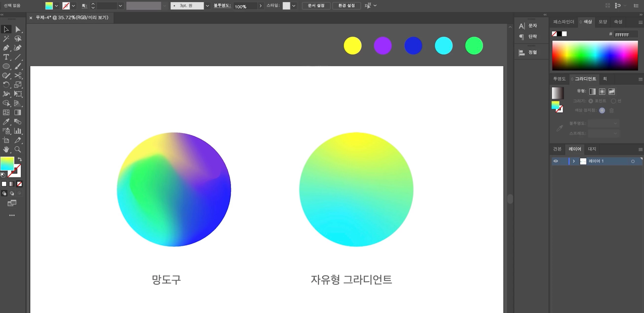Hide 레이어 1 using eye icon

coord(556,161)
